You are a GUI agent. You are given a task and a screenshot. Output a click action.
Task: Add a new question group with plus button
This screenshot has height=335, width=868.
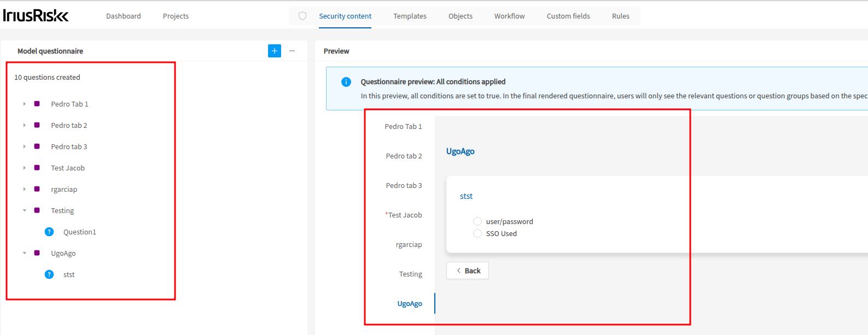point(275,51)
